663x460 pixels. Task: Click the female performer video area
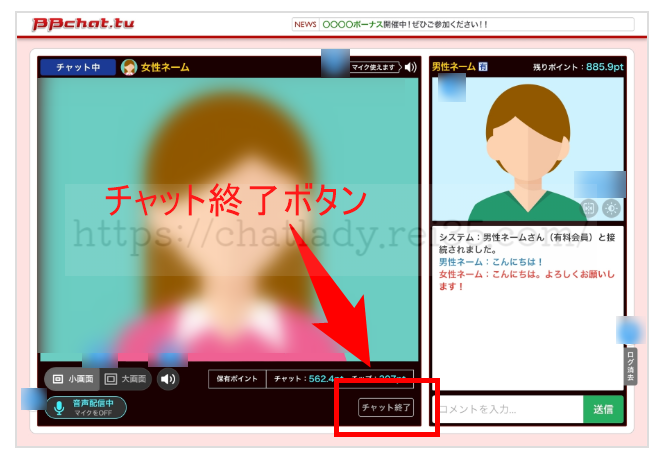228,219
